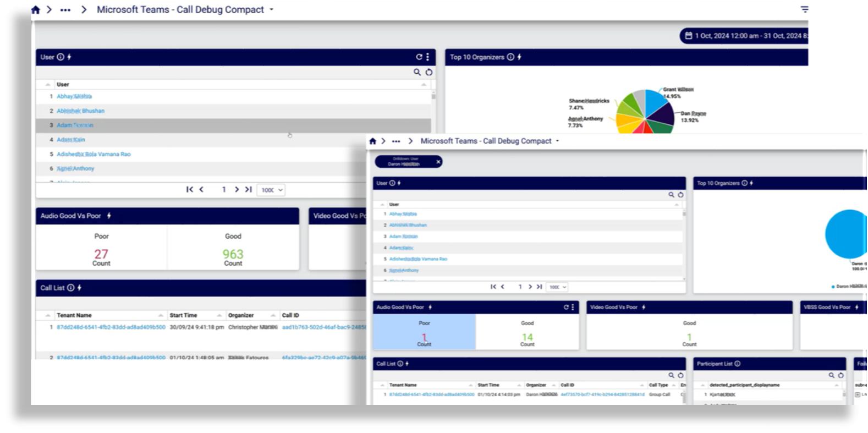Image resolution: width=868 pixels, height=433 pixels.
Task: Open dashboard title dropdown in front window
Action: point(557,141)
